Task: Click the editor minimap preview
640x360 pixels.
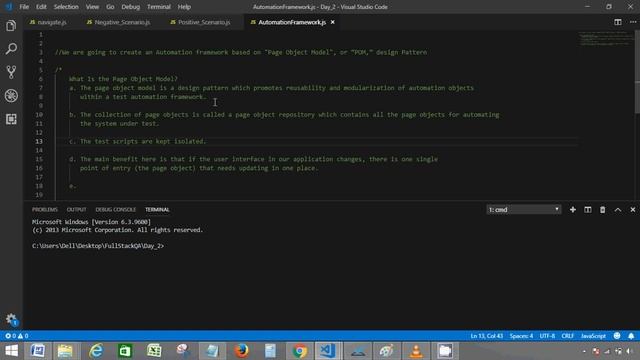Action: click(x=606, y=38)
